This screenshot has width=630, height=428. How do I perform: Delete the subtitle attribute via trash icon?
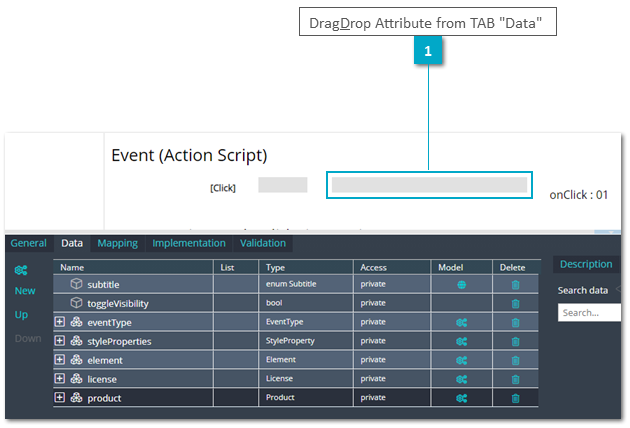[x=515, y=285]
